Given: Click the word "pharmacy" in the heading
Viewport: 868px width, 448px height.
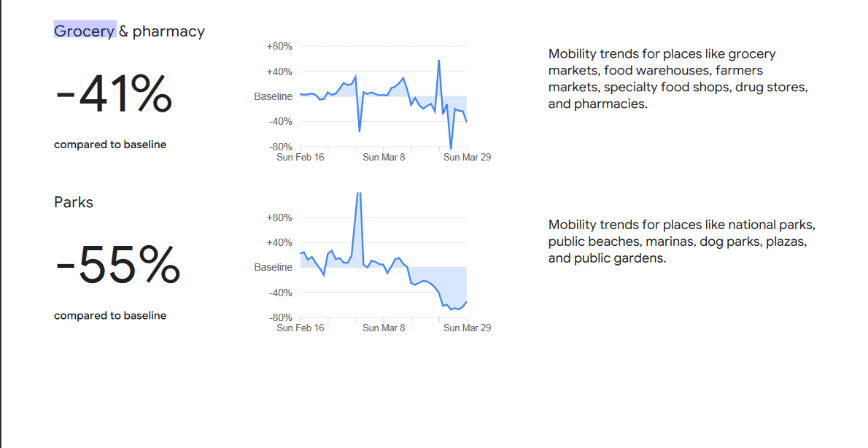Looking at the screenshot, I should [x=168, y=31].
